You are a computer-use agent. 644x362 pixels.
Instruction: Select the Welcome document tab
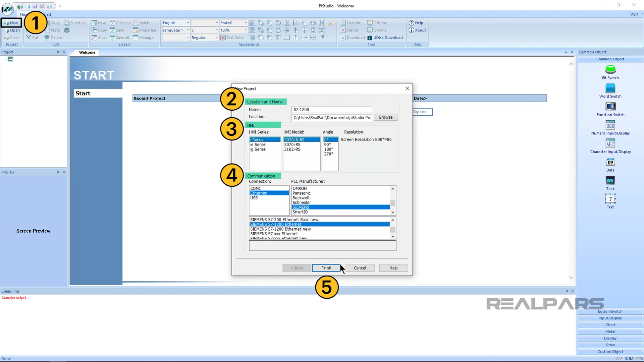click(x=87, y=52)
